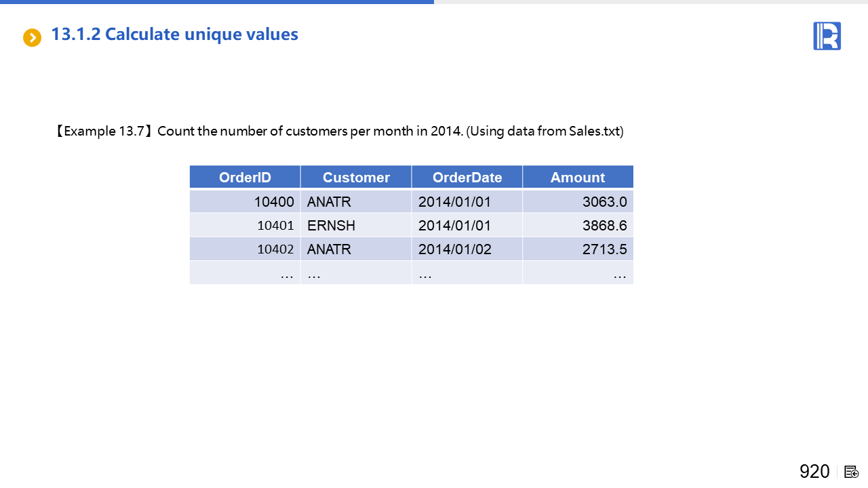
Task: Click the orange chevron bullet icon
Action: tap(32, 38)
